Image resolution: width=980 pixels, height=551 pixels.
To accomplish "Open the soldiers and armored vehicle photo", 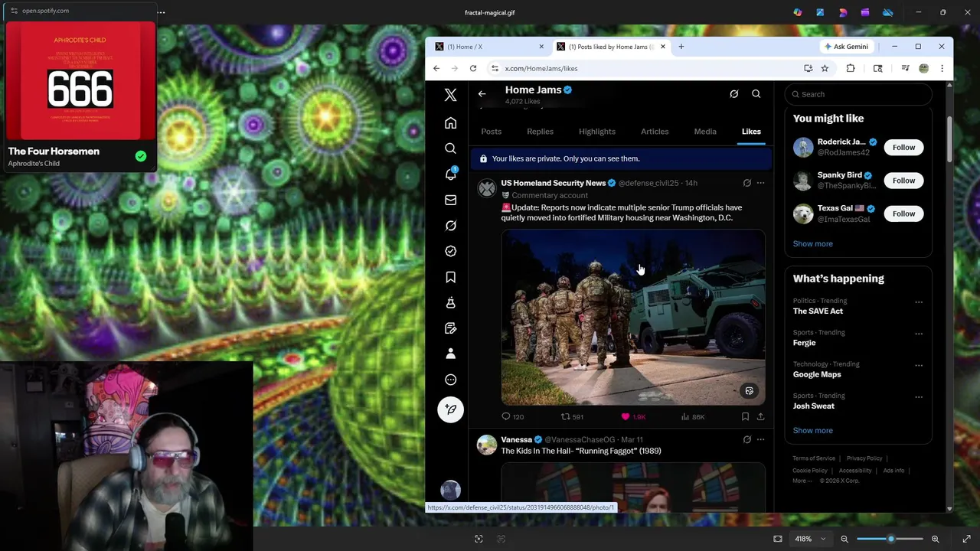I will [x=632, y=318].
